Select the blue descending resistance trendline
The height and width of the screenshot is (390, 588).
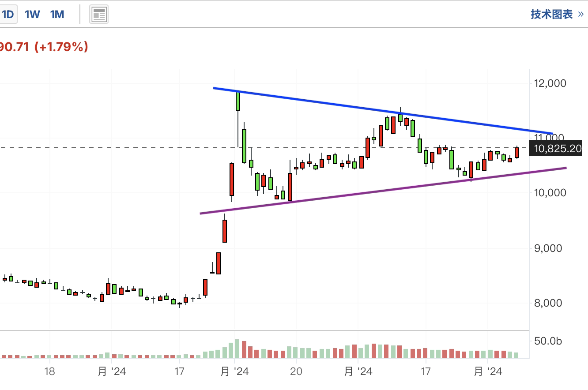coord(383,110)
